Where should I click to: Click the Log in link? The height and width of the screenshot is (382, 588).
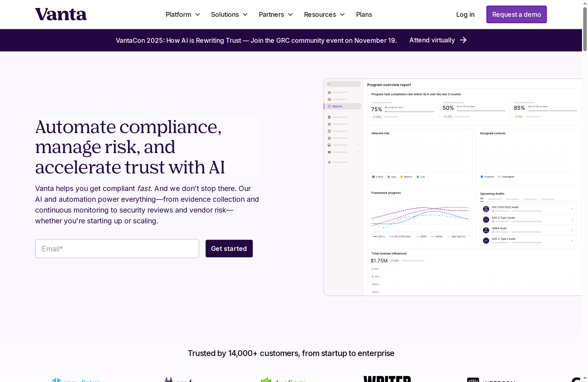click(x=465, y=15)
